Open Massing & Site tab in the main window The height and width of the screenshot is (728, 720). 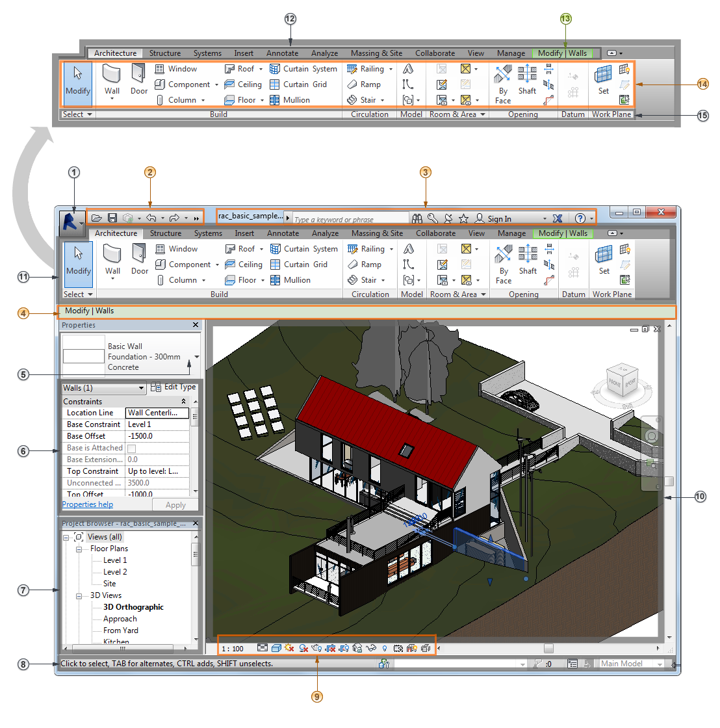tap(377, 233)
